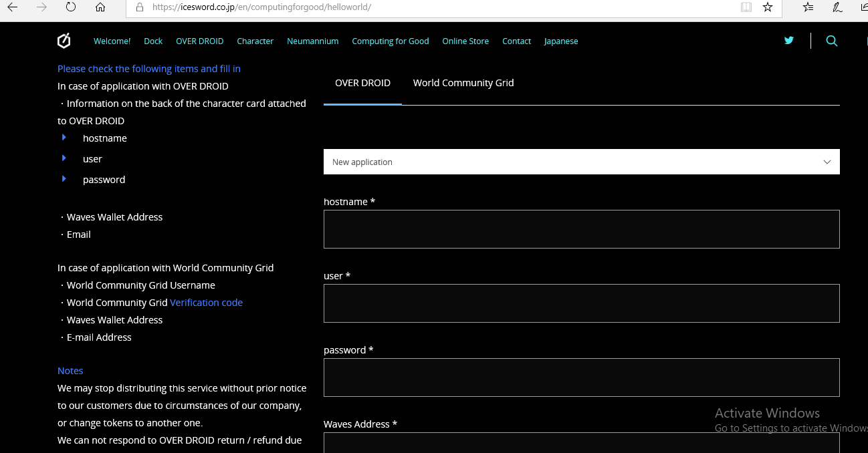
Task: Click the site search magnifier icon
Action: pos(831,41)
